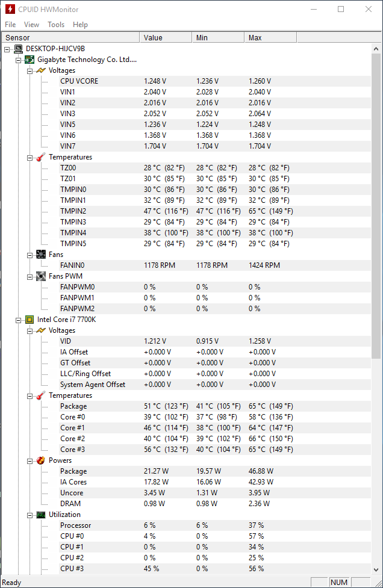Click the Gigabyte motherboard icon
This screenshot has height=588, width=383.
30,60
